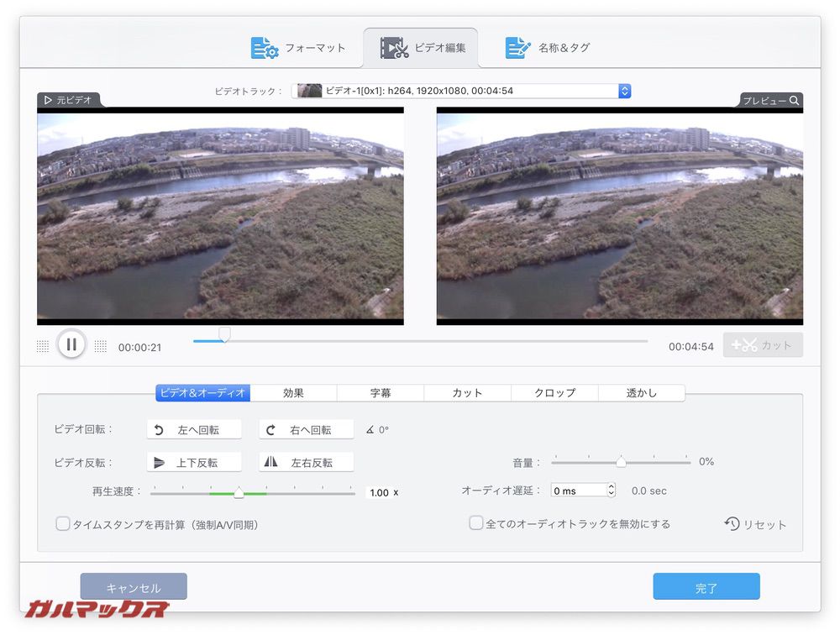Click the 音量 volume slider handle
This screenshot has height=635, width=840.
pos(621,462)
